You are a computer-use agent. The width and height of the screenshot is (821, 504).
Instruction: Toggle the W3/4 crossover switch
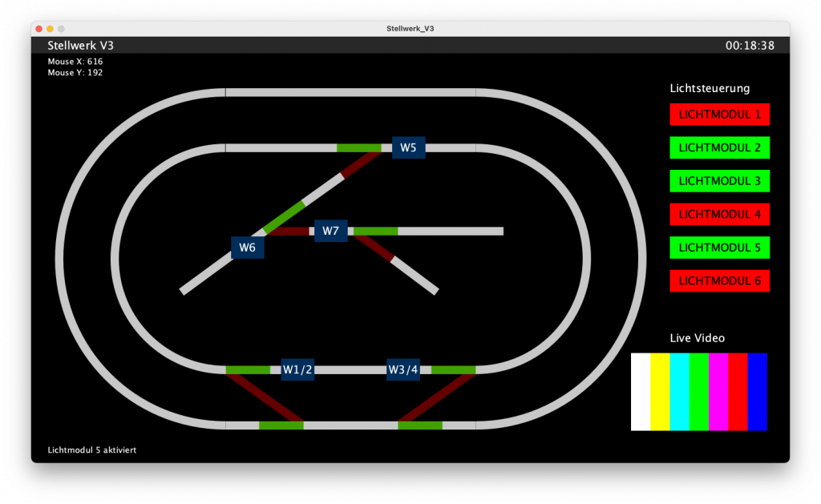point(402,369)
